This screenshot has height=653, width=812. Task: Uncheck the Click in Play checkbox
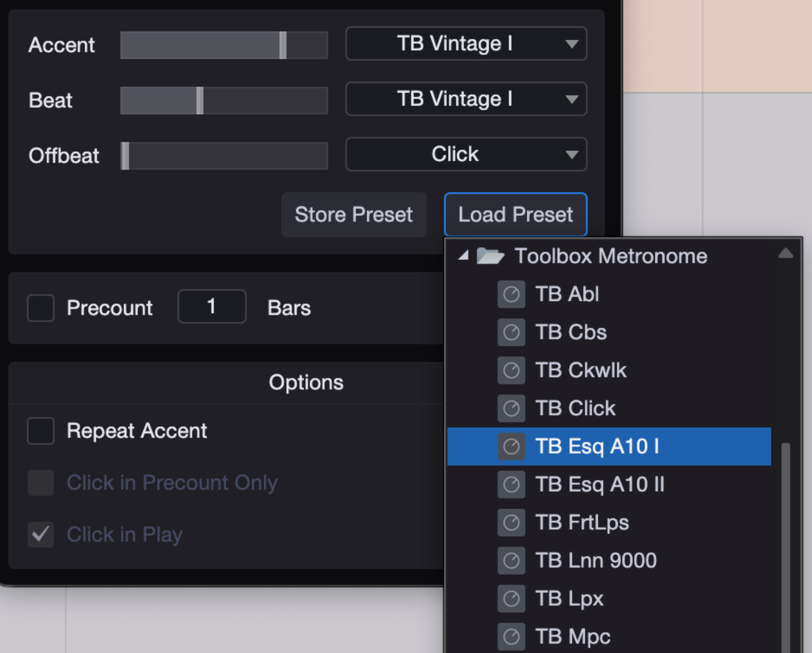coord(41,534)
